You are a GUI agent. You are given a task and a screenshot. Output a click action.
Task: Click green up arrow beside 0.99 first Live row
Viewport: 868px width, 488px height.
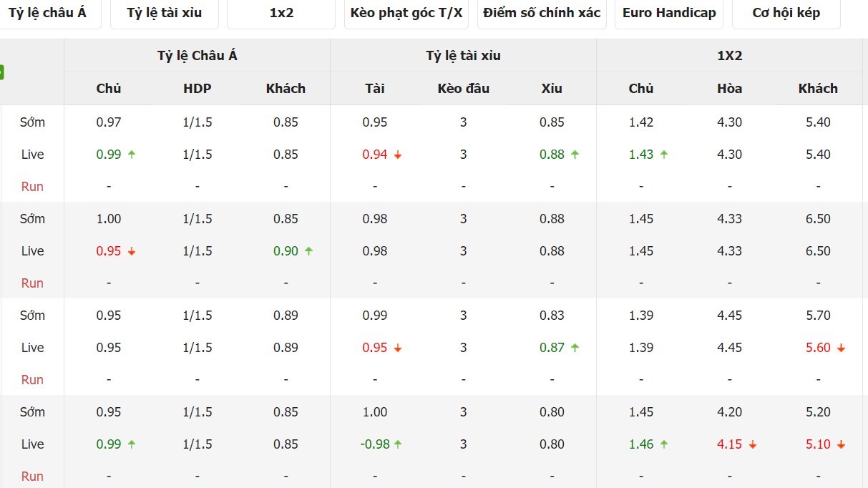pos(132,154)
